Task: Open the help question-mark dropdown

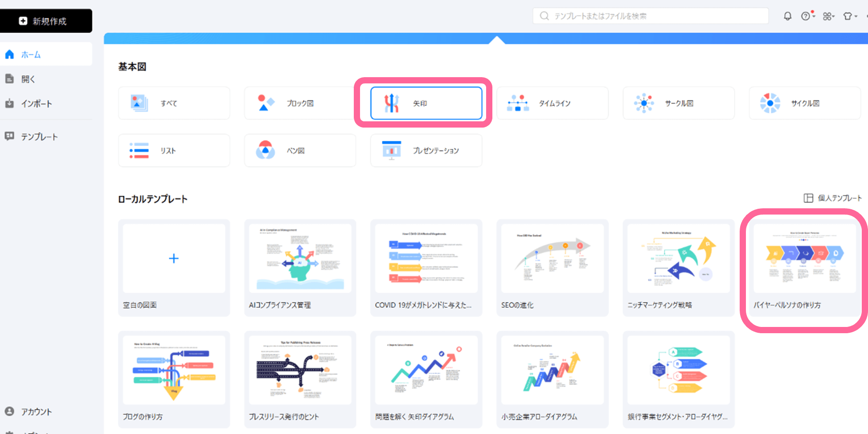Action: click(x=808, y=16)
